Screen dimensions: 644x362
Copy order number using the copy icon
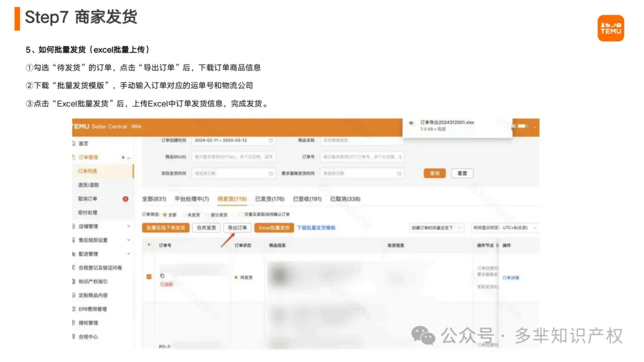click(162, 276)
